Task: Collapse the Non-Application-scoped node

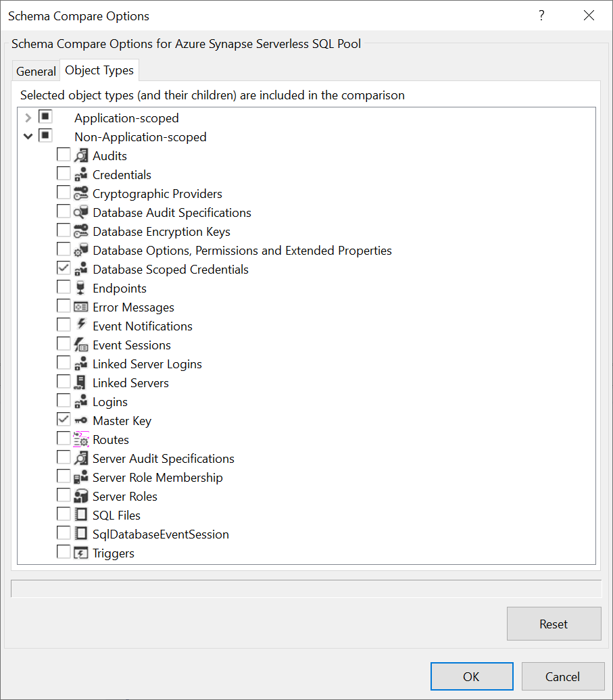Action: (x=28, y=136)
